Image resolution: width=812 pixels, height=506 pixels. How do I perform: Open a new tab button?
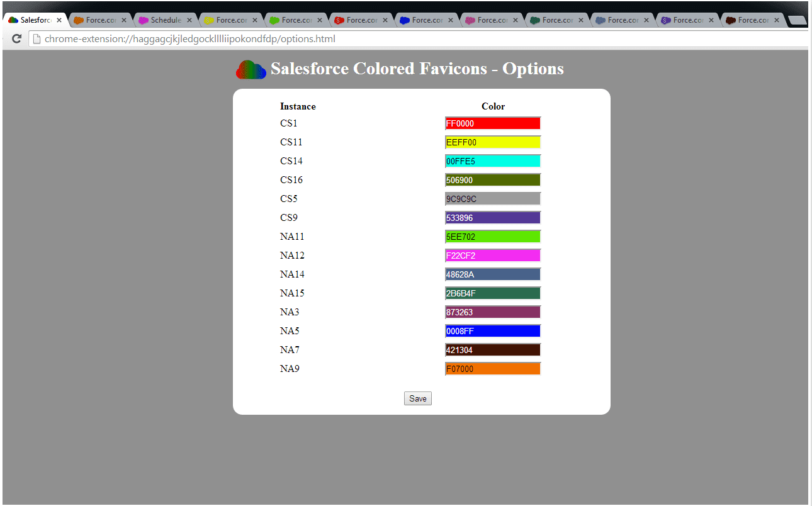tap(798, 20)
